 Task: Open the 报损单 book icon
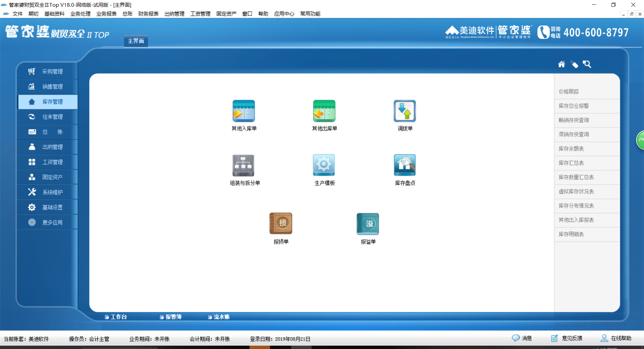(281, 223)
